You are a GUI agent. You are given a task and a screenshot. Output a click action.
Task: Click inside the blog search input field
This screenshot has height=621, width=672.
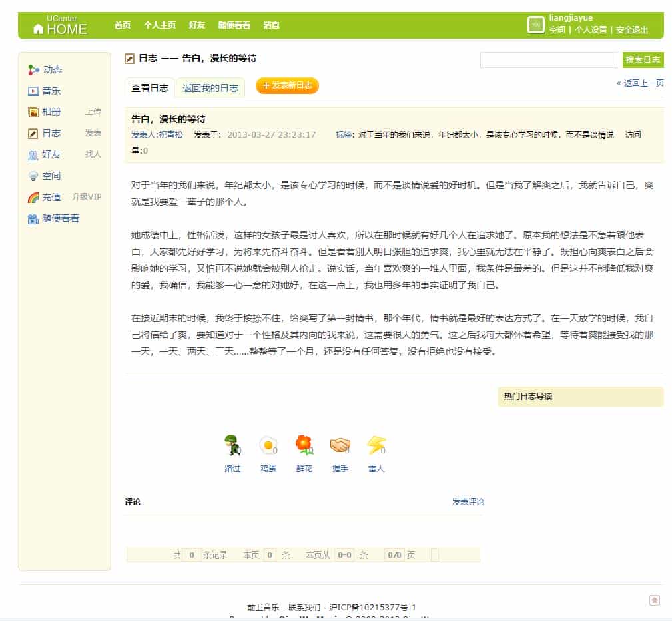548,60
